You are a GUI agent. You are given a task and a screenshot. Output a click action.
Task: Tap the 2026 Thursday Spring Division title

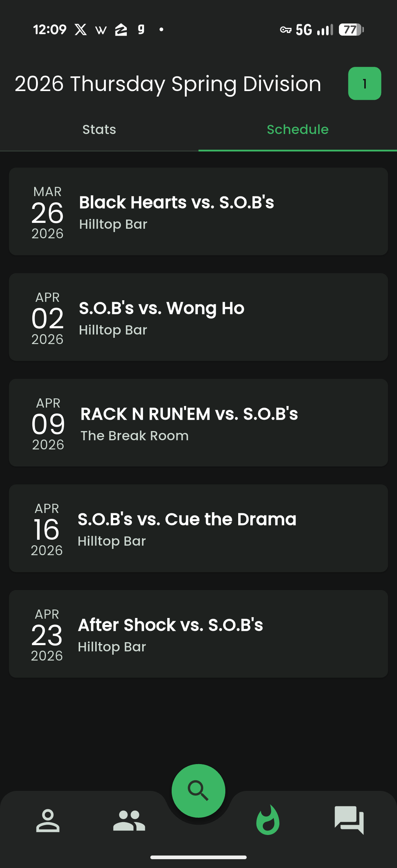coord(168,84)
